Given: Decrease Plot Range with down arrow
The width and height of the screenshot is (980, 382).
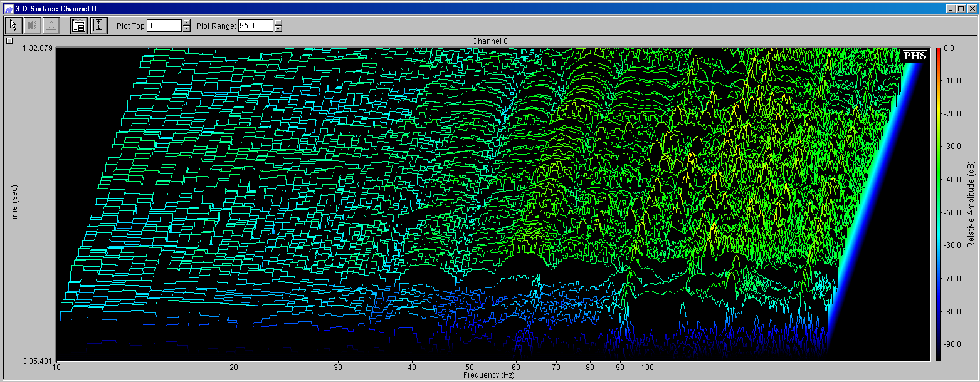Looking at the screenshot, I should tap(278, 29).
